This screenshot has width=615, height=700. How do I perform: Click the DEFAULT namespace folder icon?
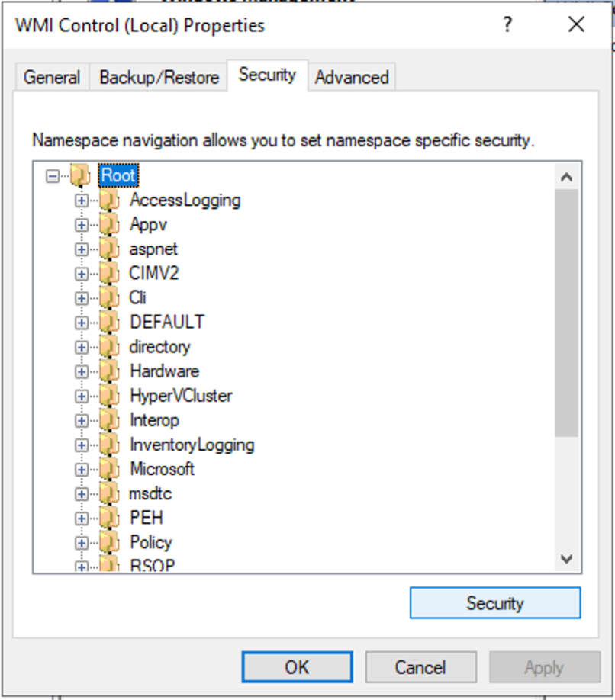(x=108, y=322)
